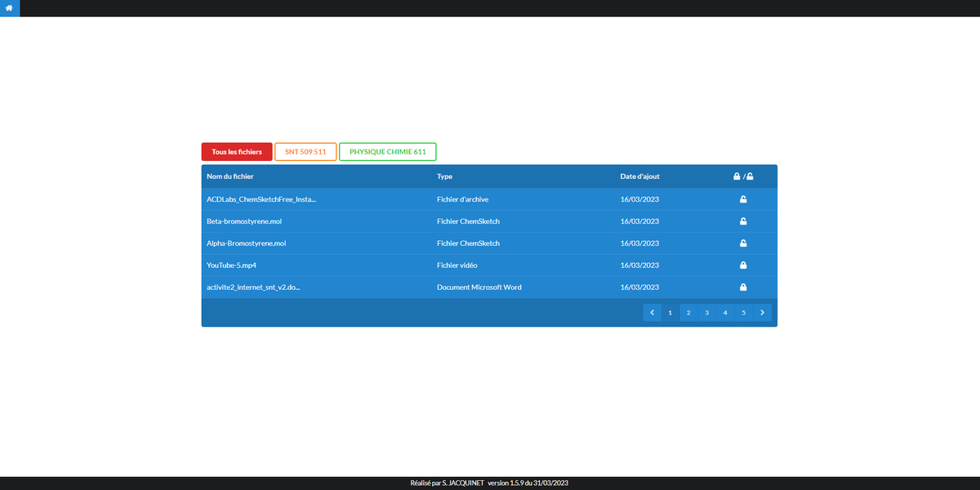Go to previous page arrow
The height and width of the screenshot is (490, 980).
(x=652, y=313)
